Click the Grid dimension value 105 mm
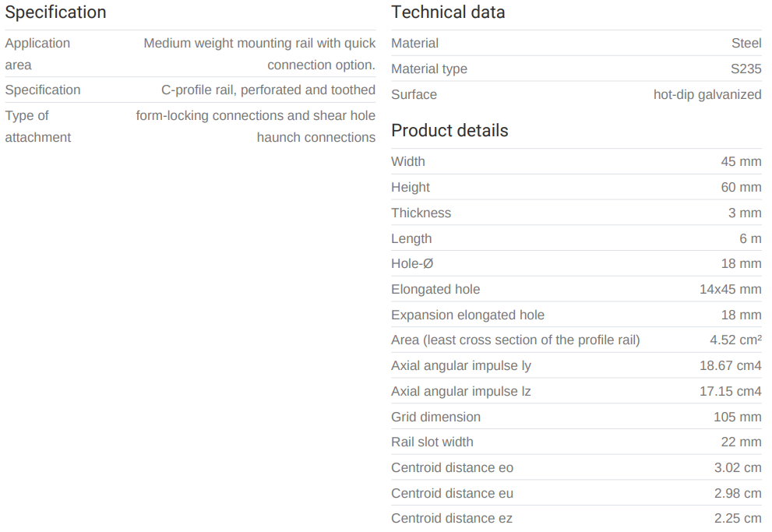Screen dimensions: 772x532 point(737,417)
